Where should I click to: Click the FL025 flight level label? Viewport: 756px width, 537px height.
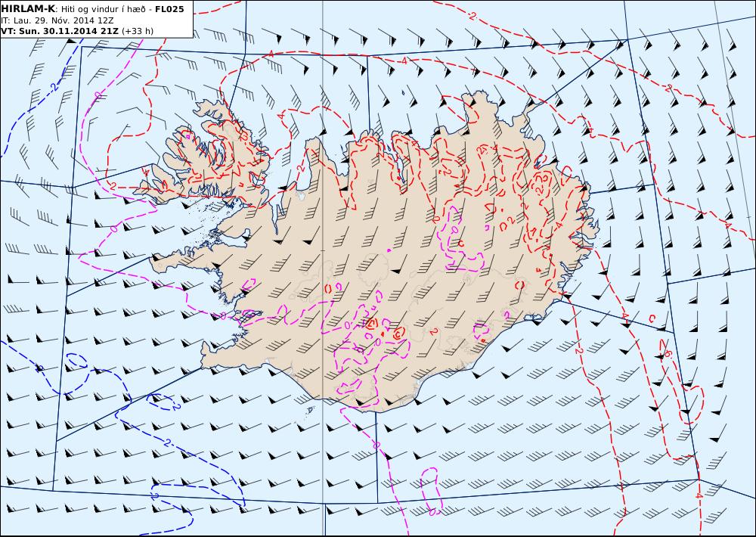click(169, 8)
